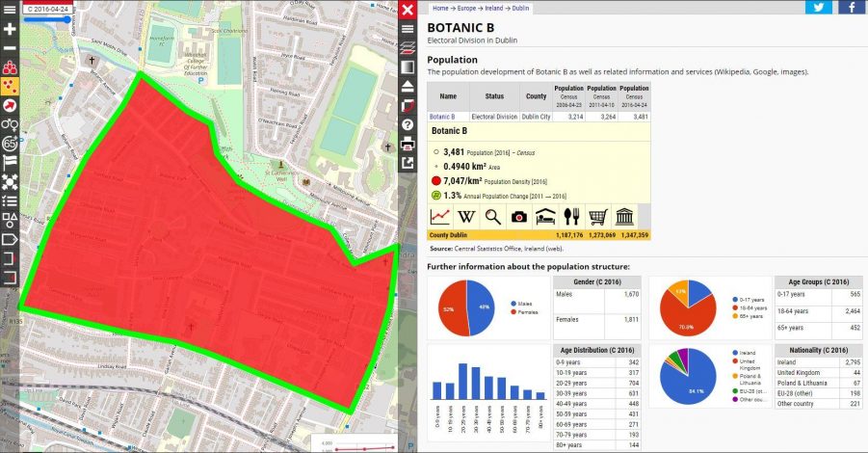Click the print icon in the panel sidebar
This screenshot has width=868, height=453.
408,144
